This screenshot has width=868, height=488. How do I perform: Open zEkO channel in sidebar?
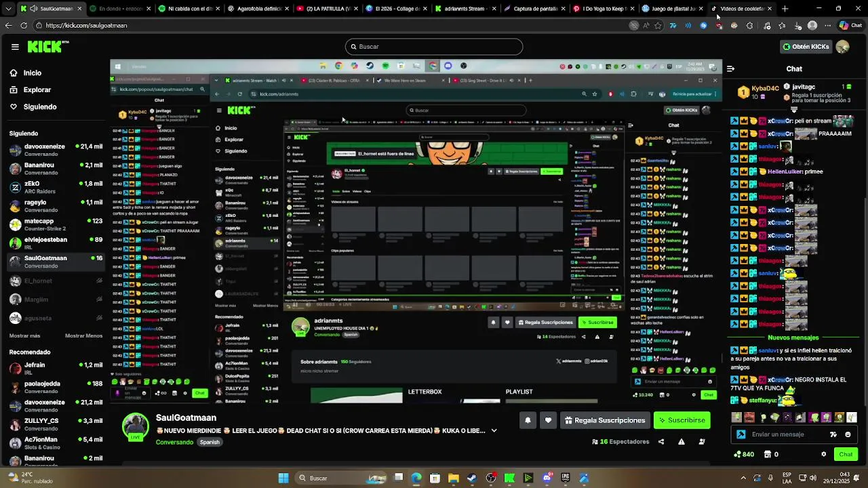click(x=56, y=187)
